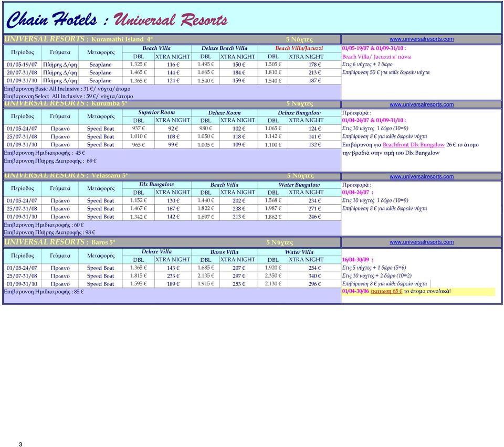Open universalresorts.com link in Velassaru header
Screen dimensions: 504x447
[x=422, y=176]
